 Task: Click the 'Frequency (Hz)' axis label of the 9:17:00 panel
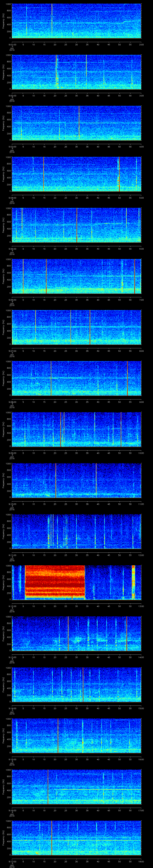pos(3,838)
